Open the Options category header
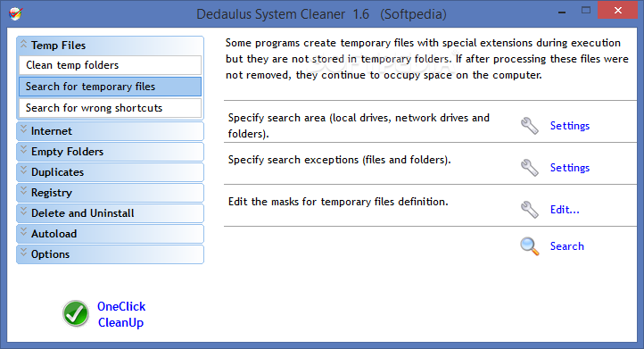Screen dimensions: 644x349 (110, 254)
